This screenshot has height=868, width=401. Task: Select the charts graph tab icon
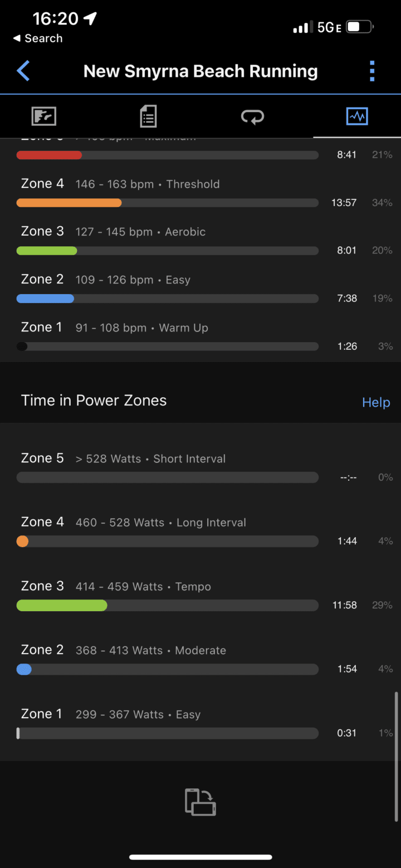point(356,116)
